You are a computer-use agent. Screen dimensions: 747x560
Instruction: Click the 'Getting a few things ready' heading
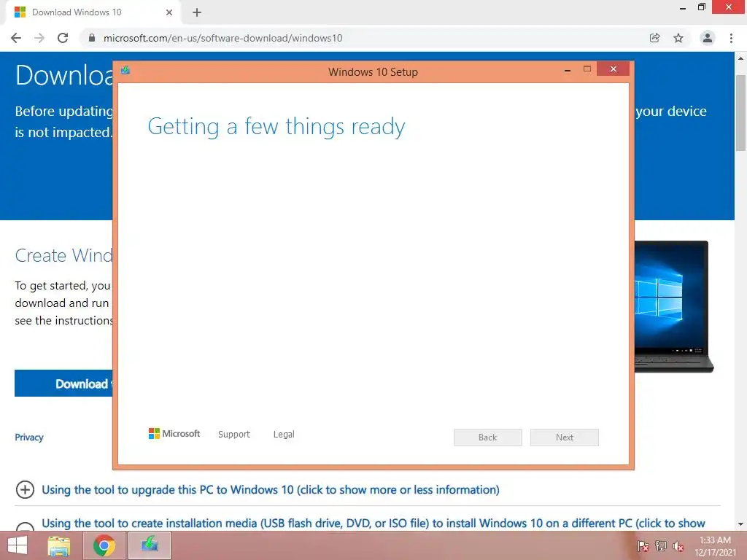pos(276,127)
